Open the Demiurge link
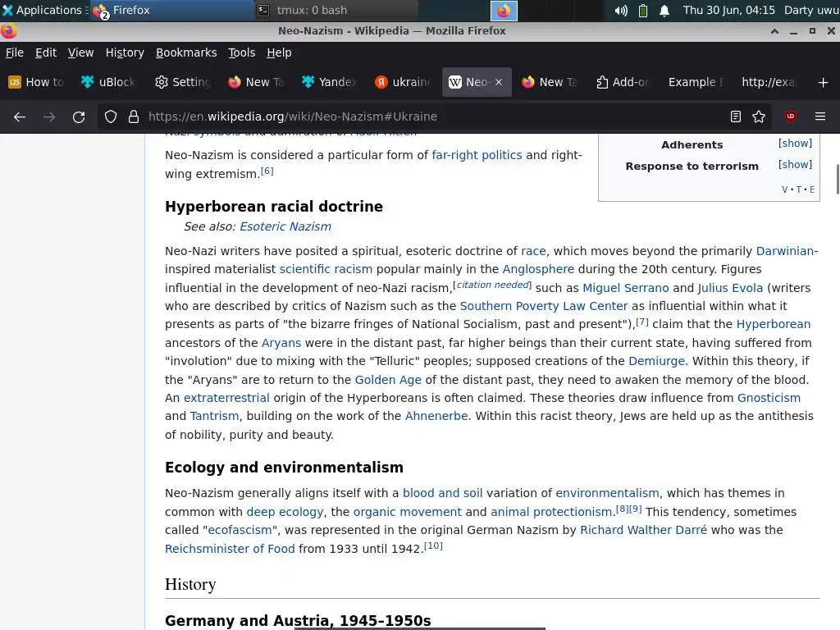Image resolution: width=840 pixels, height=630 pixels. tap(657, 361)
